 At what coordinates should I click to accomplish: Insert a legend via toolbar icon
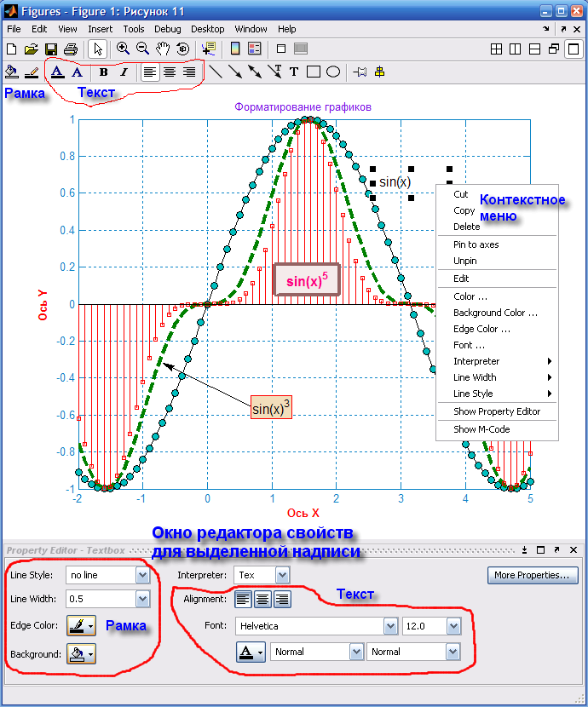(255, 49)
